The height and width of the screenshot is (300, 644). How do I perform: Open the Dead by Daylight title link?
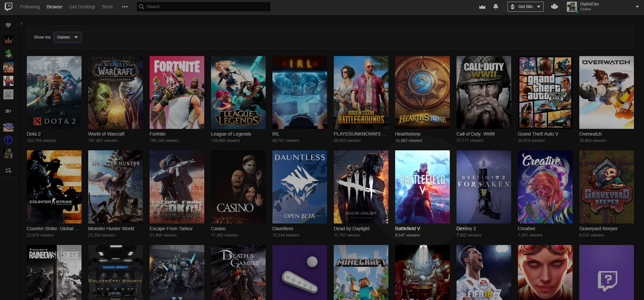pos(352,229)
